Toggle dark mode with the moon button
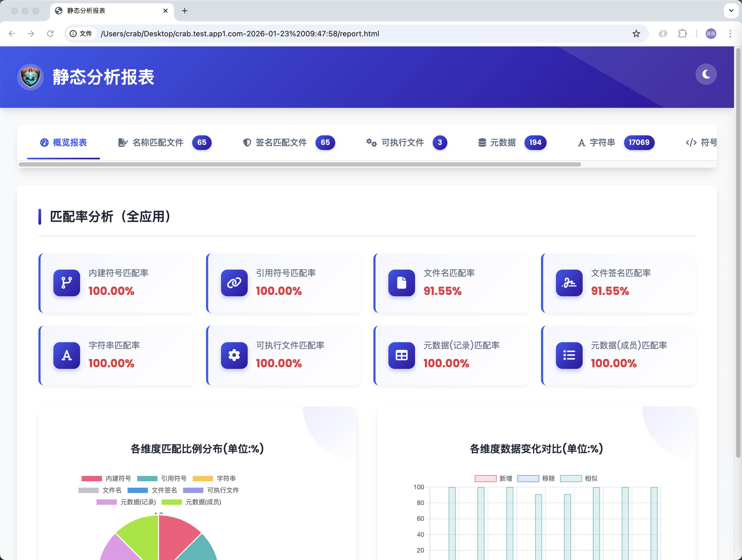The width and height of the screenshot is (742, 560). point(706,74)
